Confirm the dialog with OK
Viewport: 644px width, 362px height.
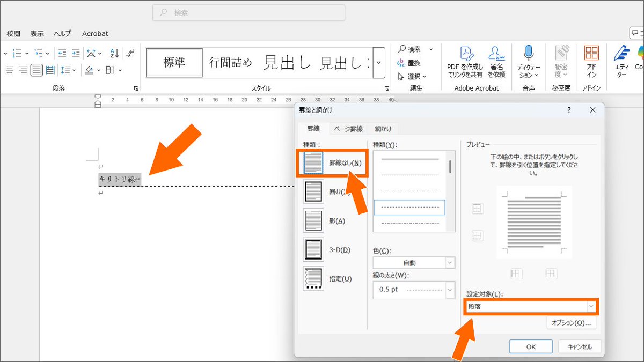(x=531, y=346)
